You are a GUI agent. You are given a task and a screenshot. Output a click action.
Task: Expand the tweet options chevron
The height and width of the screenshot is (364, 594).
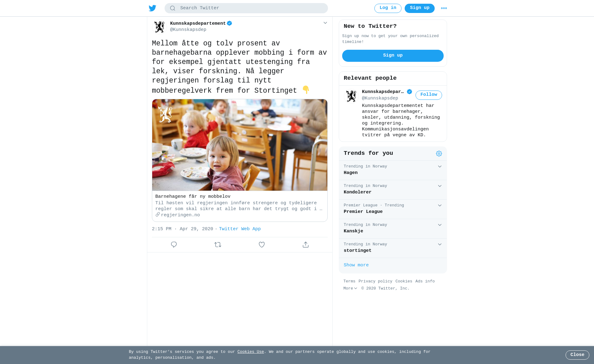pos(325,23)
